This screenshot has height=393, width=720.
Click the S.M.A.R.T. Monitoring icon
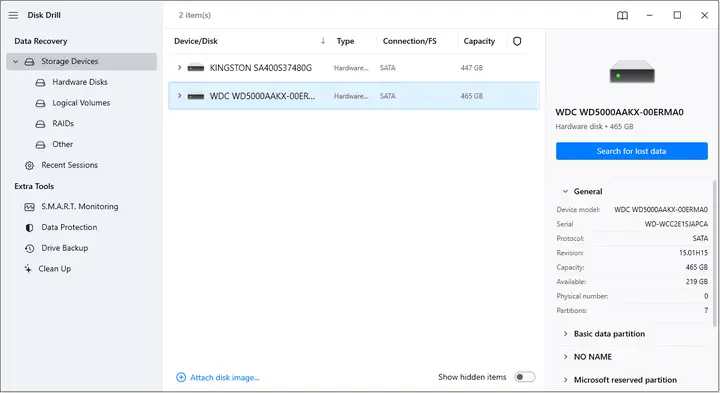(29, 207)
